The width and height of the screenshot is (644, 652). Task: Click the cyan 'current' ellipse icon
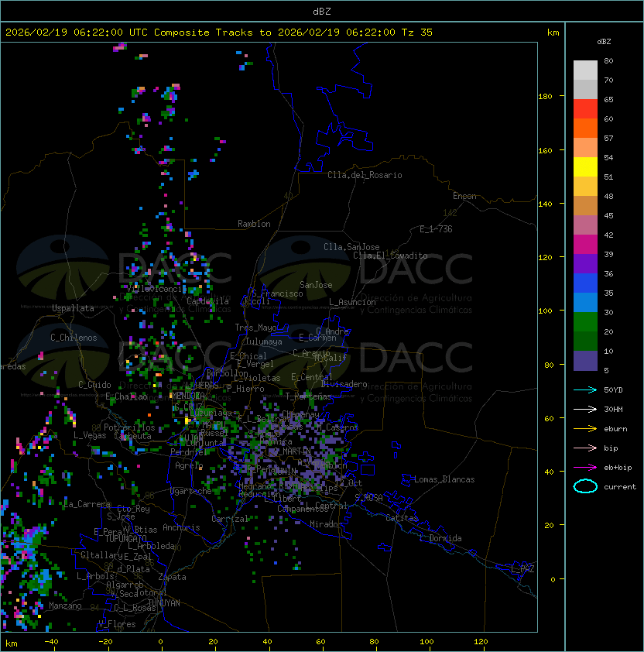585,486
